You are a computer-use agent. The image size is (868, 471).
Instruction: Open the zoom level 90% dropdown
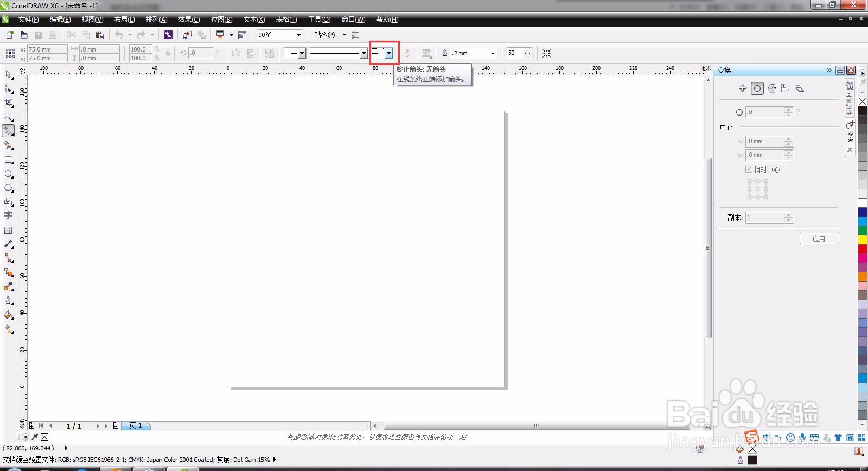[x=298, y=35]
